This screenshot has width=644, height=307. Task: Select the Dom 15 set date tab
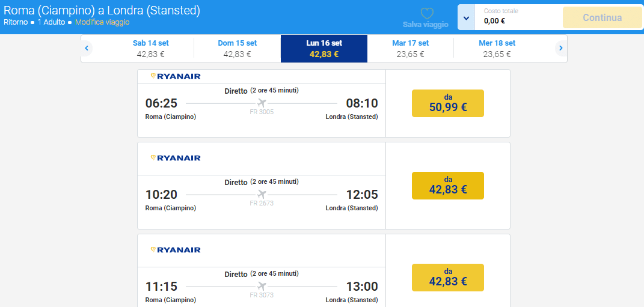click(238, 49)
